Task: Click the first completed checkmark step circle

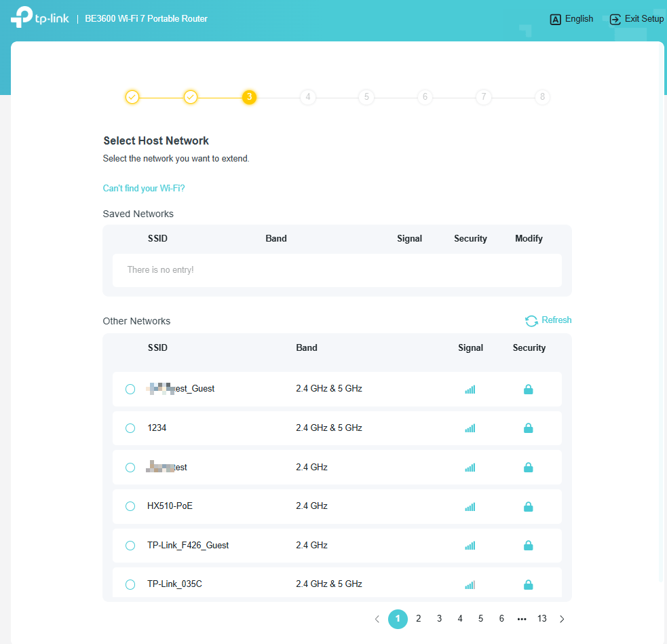Action: click(x=132, y=97)
